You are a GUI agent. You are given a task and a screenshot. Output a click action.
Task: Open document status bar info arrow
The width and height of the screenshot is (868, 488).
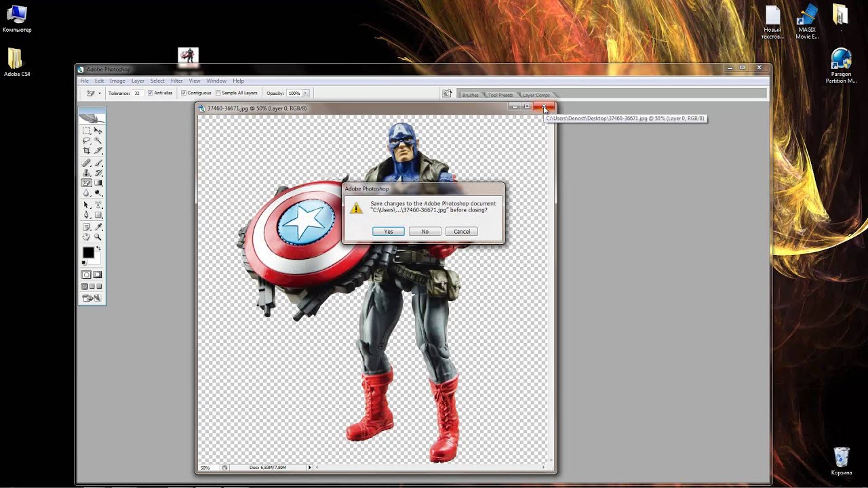[310, 468]
